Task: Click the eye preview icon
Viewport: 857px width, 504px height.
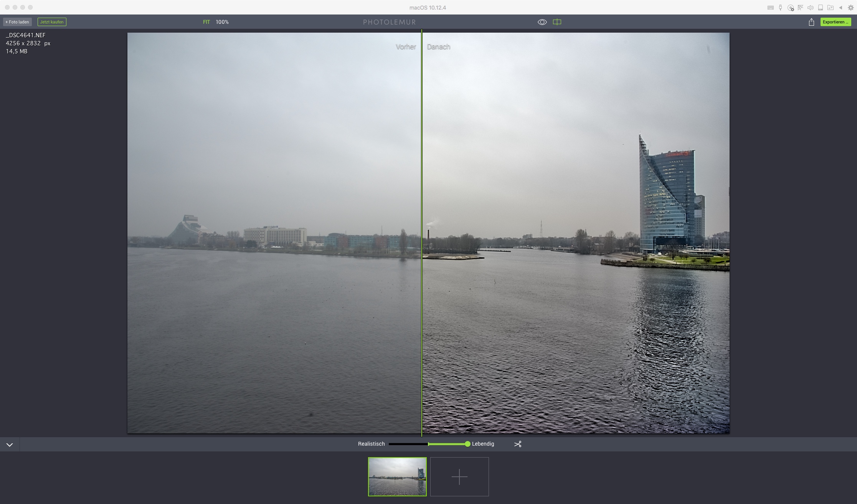Action: 542,22
